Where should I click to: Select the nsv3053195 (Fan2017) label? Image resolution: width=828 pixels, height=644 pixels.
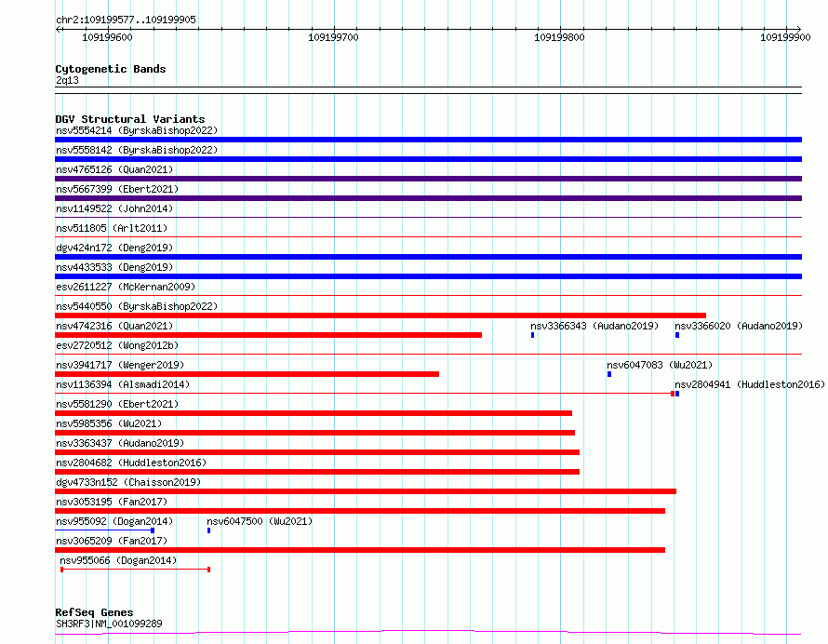(112, 502)
